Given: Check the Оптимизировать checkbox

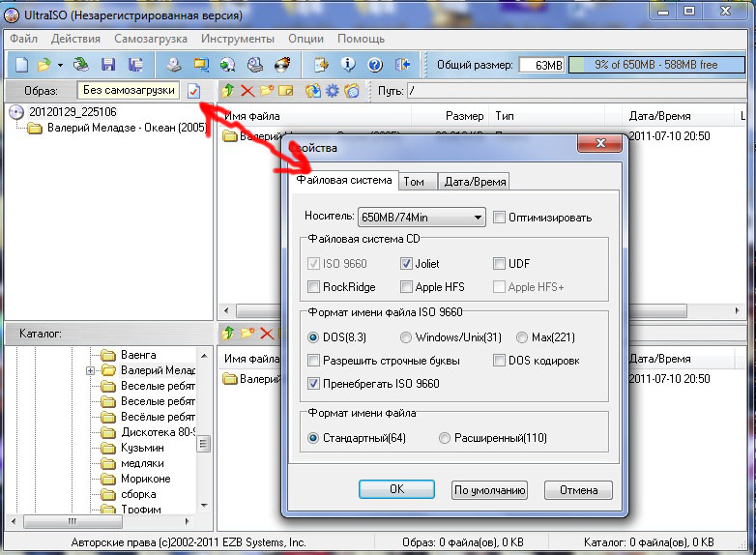Looking at the screenshot, I should click(500, 218).
